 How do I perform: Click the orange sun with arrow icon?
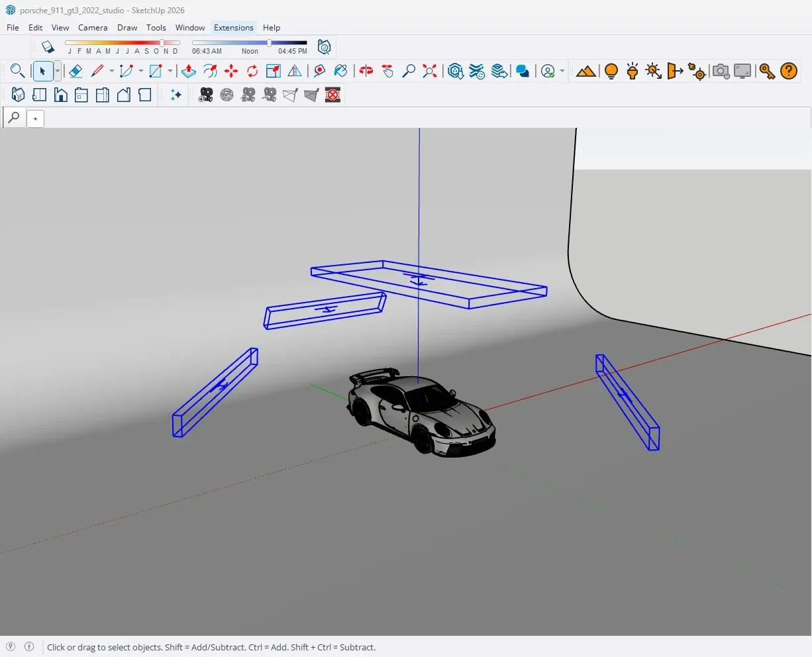[x=654, y=71]
